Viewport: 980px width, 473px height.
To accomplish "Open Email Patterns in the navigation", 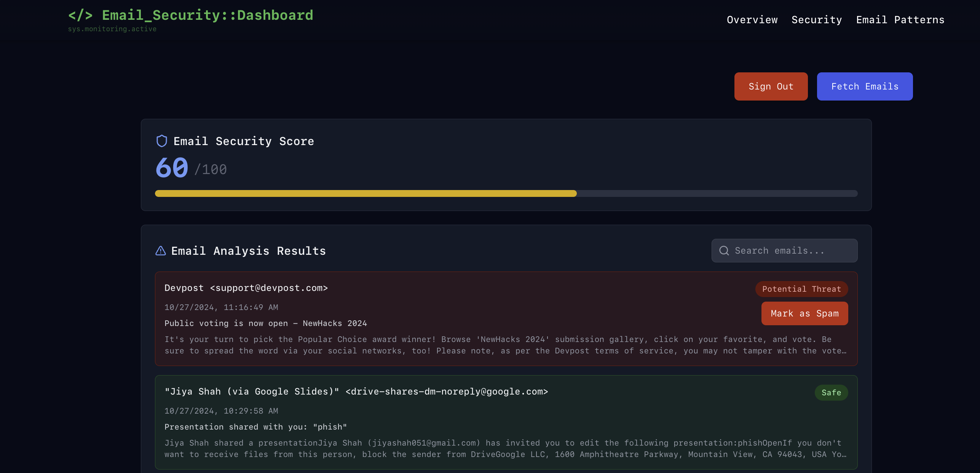I will click(x=900, y=20).
